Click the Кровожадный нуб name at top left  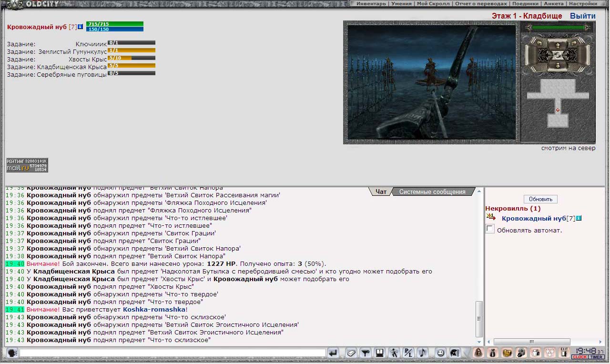point(37,27)
